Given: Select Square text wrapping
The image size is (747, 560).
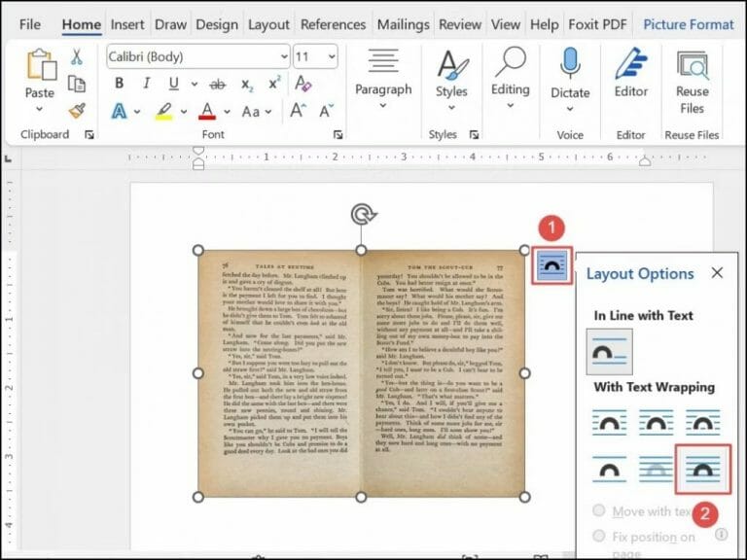Looking at the screenshot, I should coord(609,422).
